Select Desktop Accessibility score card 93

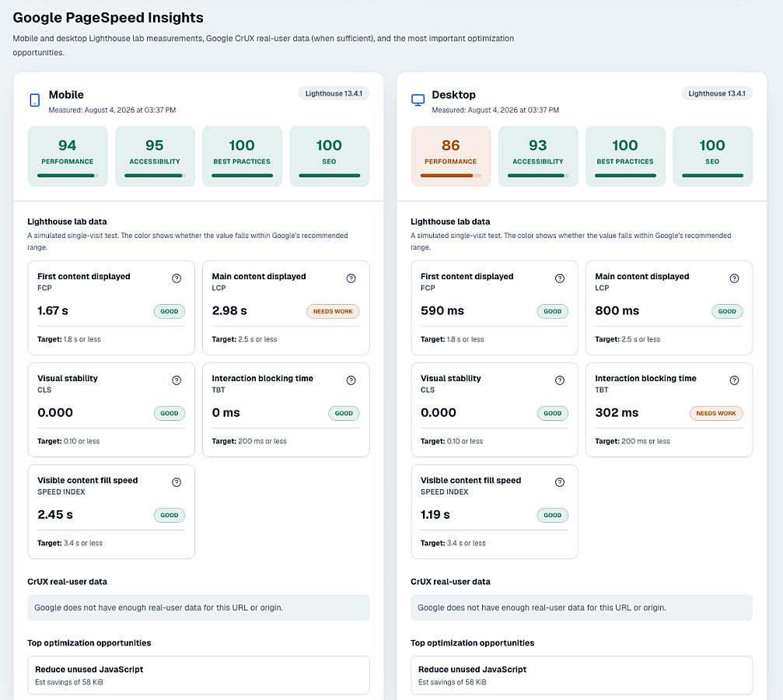pos(538,156)
